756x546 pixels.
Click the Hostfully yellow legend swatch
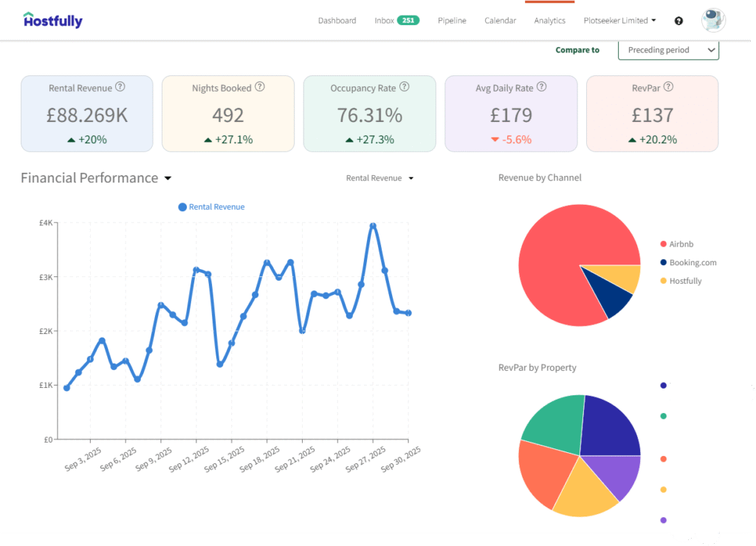[x=663, y=281]
